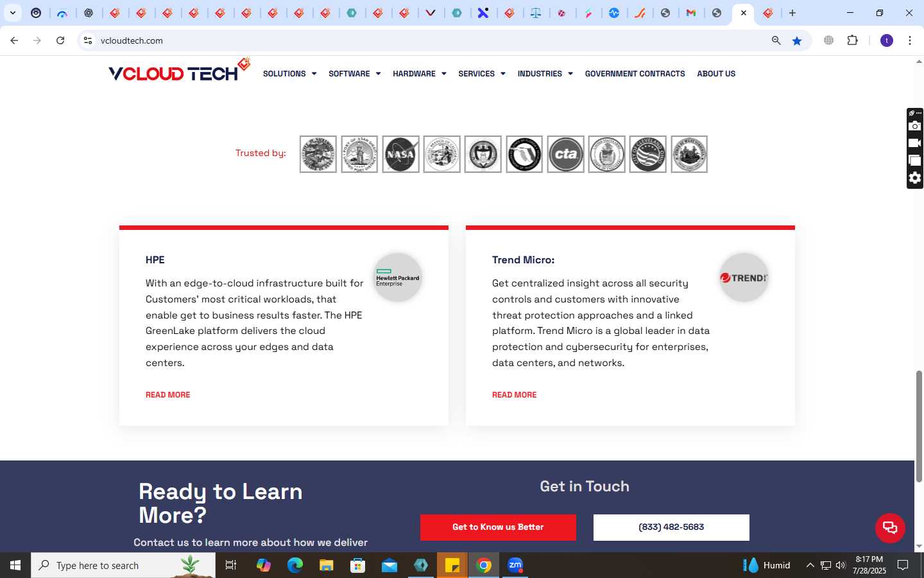This screenshot has height=578, width=924.
Task: Open the clock showing 8:17 PM
Action: coord(869,565)
